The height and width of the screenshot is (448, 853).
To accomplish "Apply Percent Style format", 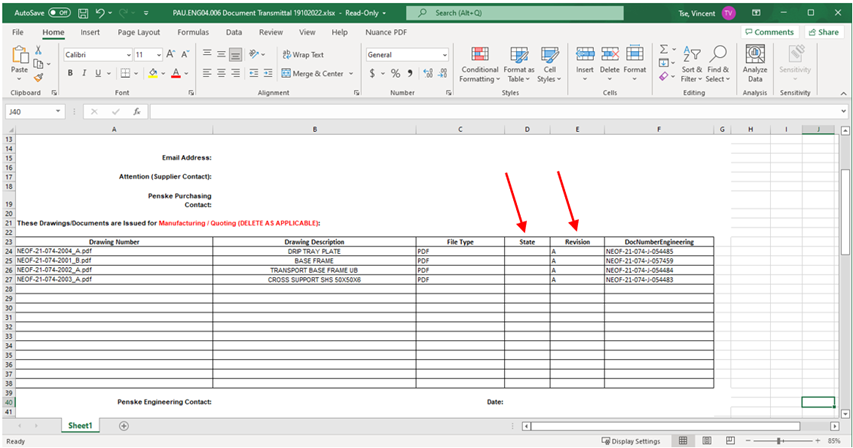I will pyautogui.click(x=395, y=73).
